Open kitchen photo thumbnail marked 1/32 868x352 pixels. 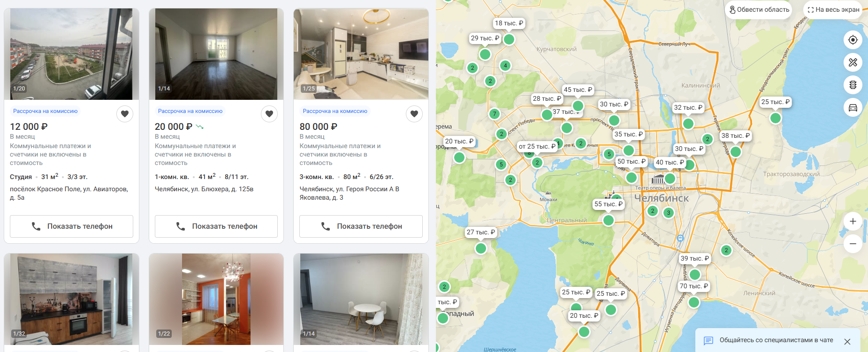click(71, 299)
